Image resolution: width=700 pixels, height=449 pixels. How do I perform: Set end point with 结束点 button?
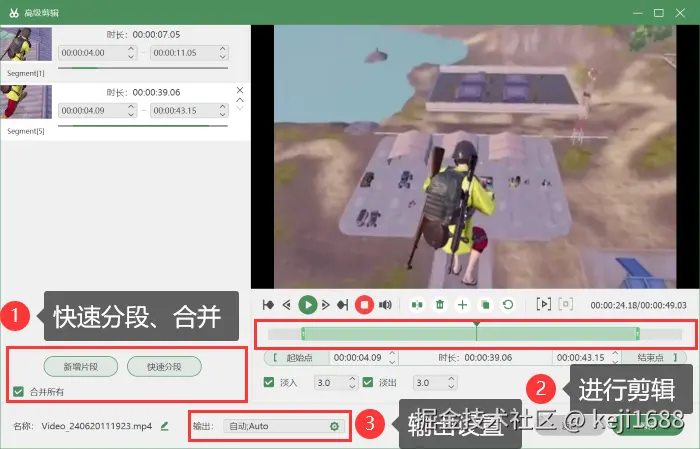[x=655, y=358]
